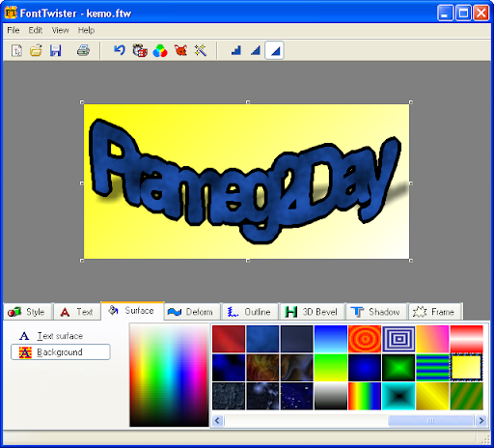
Task: Click the red fox face icon
Action: (x=180, y=50)
